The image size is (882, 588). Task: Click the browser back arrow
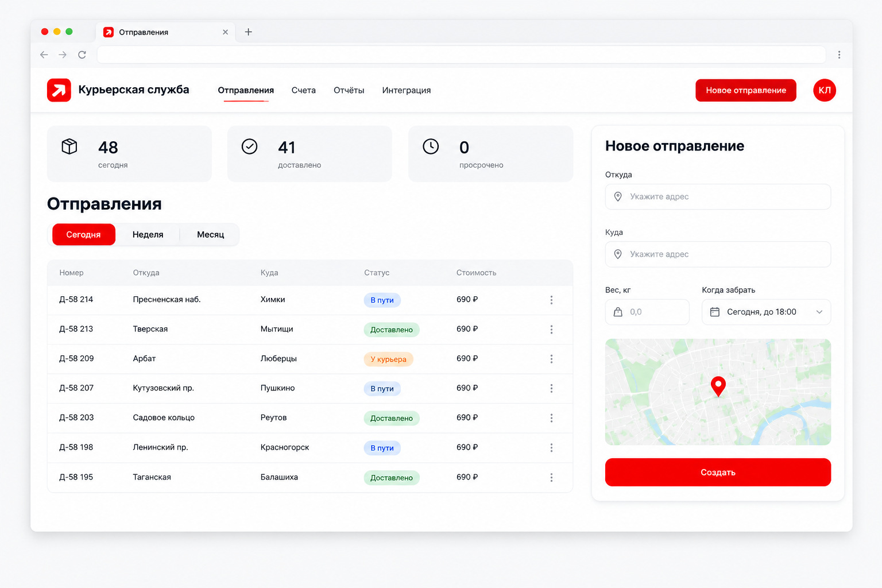point(44,55)
